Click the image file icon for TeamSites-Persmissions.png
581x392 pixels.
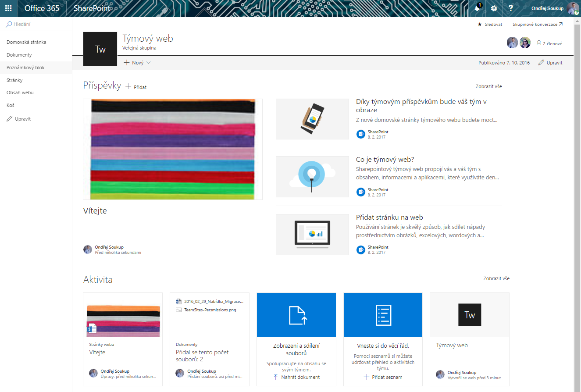coord(178,310)
